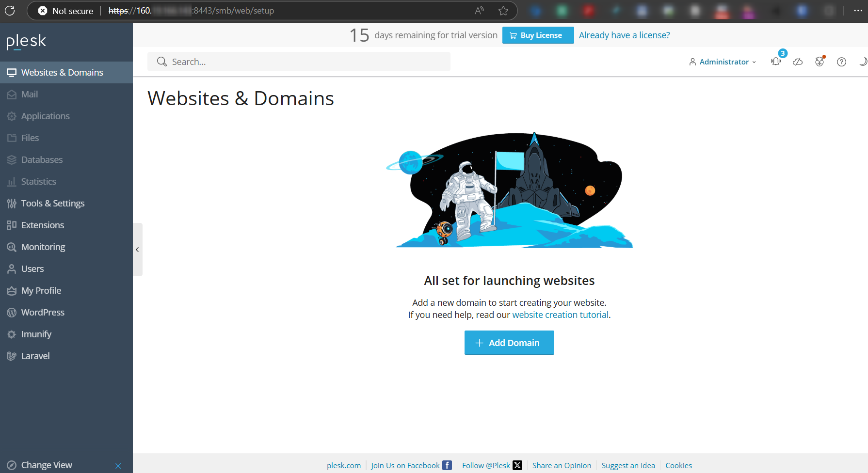Open Databases from the sidebar
The width and height of the screenshot is (868, 473).
pyautogui.click(x=66, y=159)
